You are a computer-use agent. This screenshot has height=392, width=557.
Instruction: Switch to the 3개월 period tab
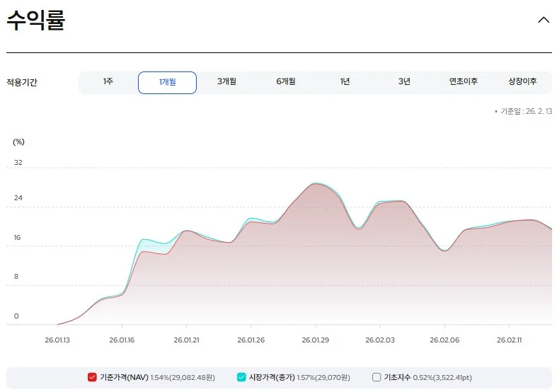tap(226, 81)
